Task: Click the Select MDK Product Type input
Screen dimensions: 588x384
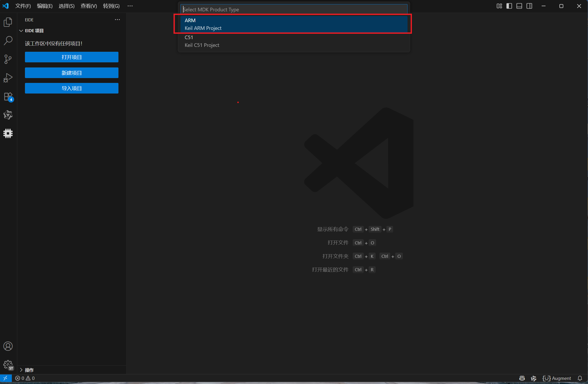Action: click(x=294, y=10)
